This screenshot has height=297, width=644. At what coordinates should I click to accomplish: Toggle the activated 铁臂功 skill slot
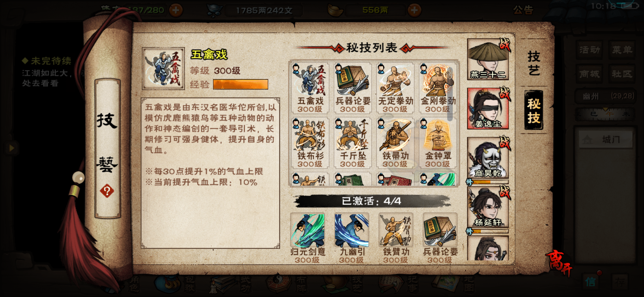pyautogui.click(x=396, y=238)
